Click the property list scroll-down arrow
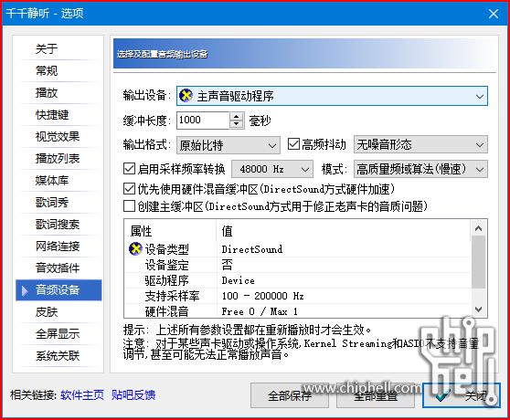The height and width of the screenshot is (420, 510). pos(478,310)
